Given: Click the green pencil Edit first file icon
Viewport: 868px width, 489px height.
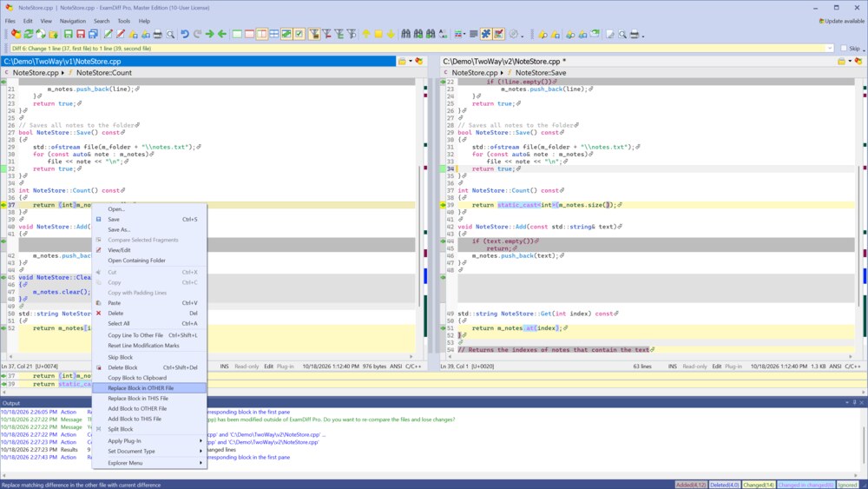Looking at the screenshot, I should [108, 35].
